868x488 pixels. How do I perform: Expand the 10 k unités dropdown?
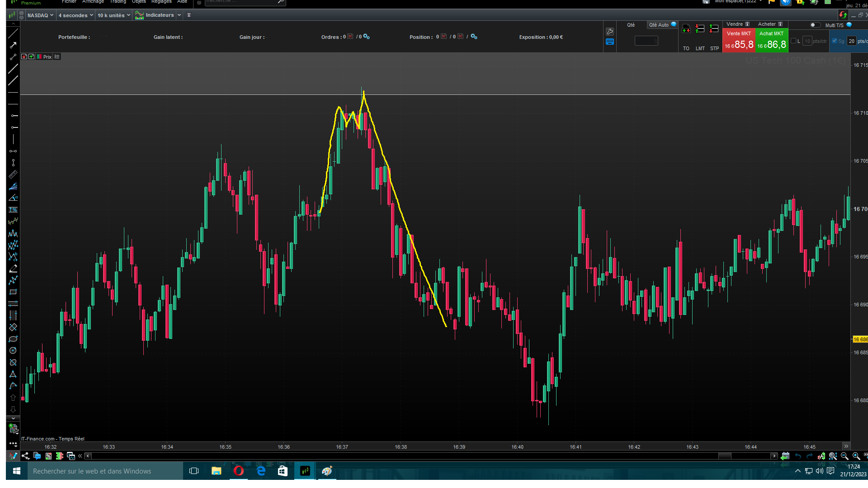click(113, 15)
